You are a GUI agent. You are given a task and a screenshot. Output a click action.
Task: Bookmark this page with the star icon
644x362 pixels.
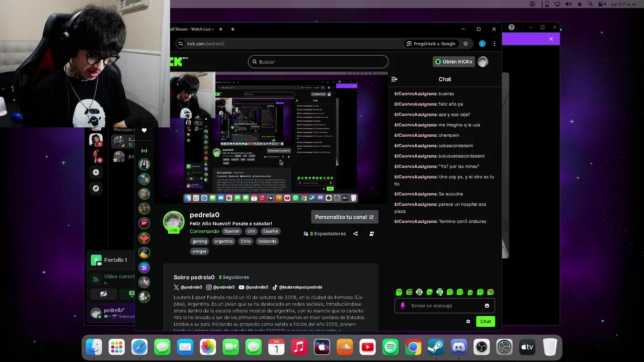[465, 44]
